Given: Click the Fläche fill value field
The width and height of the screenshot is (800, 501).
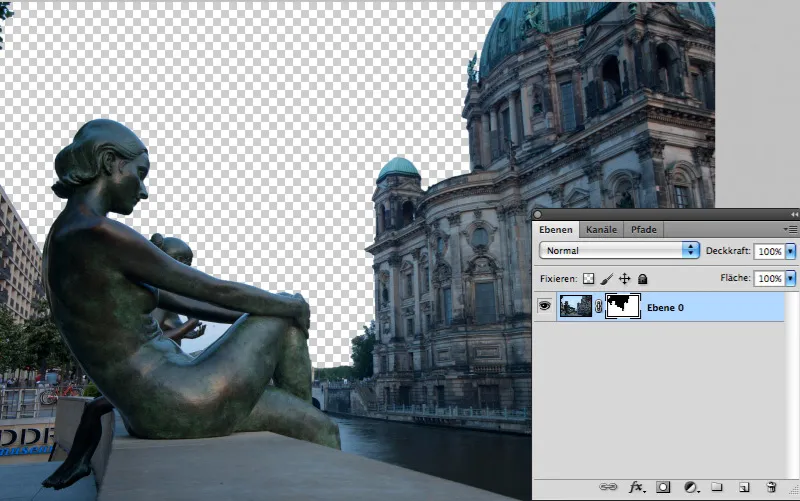Looking at the screenshot, I should 769,278.
